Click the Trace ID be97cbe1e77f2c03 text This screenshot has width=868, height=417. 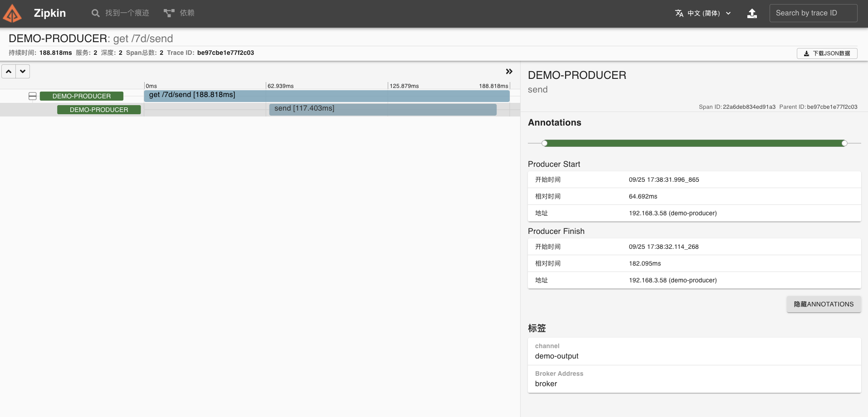225,53
